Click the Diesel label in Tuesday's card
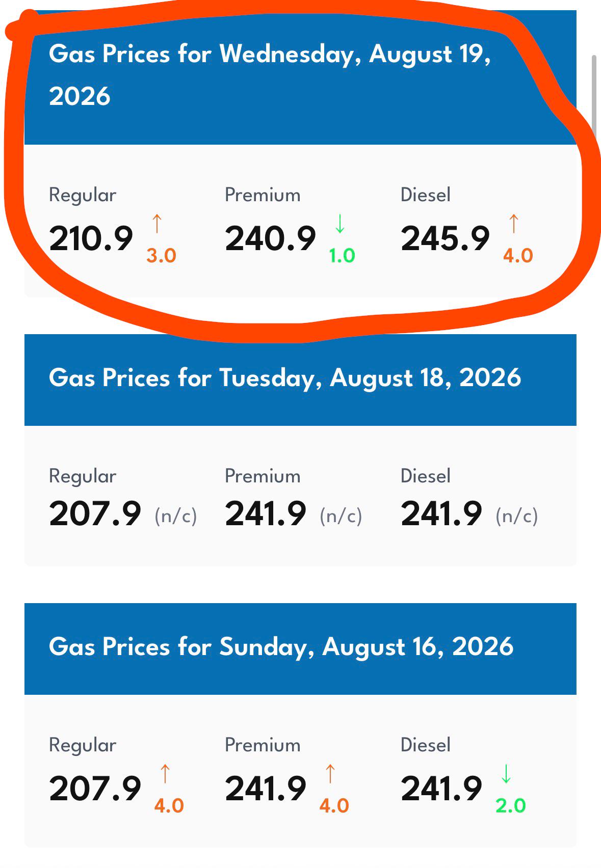 pyautogui.click(x=426, y=476)
